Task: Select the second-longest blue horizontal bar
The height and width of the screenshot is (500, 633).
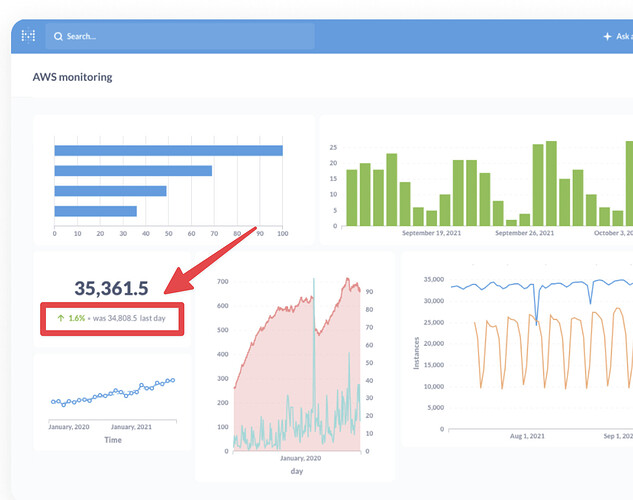Action: 132,171
